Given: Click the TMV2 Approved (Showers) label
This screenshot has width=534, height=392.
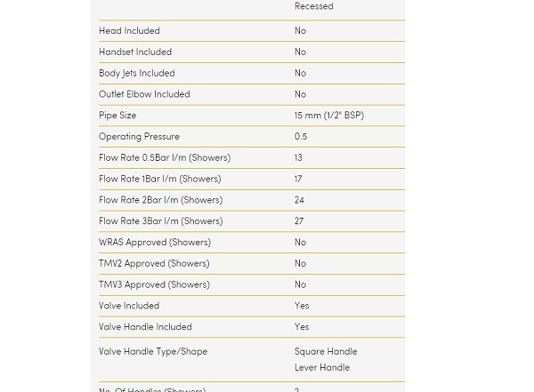Looking at the screenshot, I should (x=154, y=264).
